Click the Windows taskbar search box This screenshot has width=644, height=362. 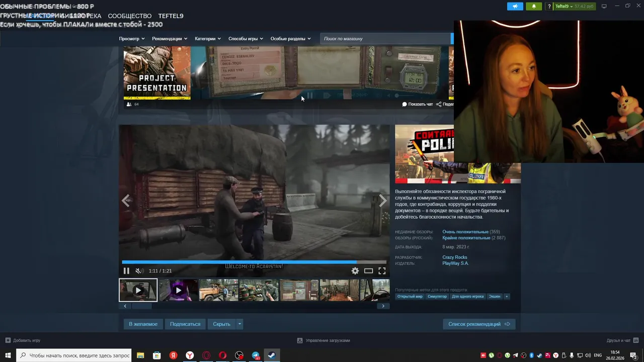pos(74,355)
